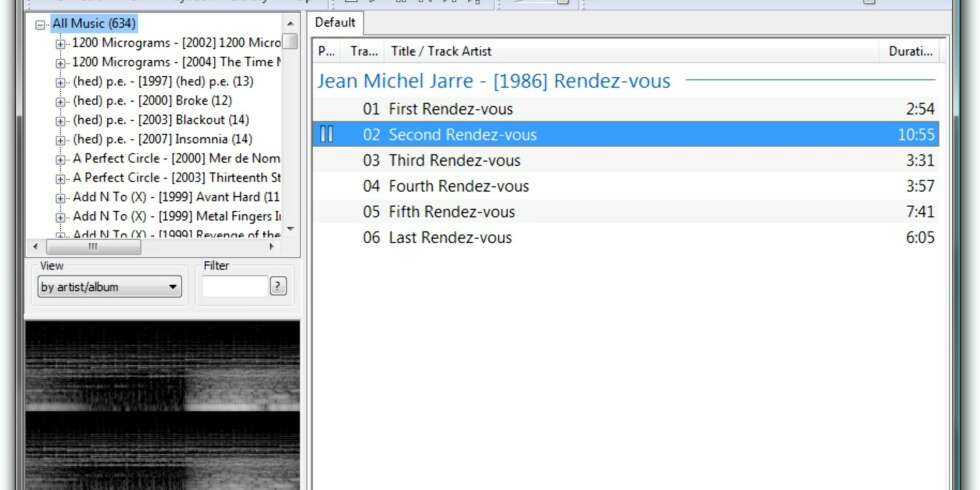Select (hed) p.e. - [2000] Broke (12)
This screenshot has height=490, width=980.
click(152, 101)
